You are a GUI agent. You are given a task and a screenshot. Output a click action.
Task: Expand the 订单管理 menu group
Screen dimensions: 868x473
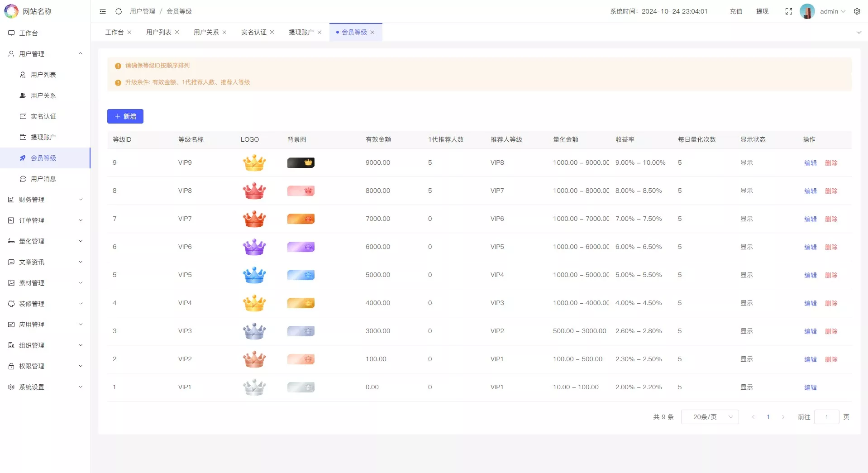(45, 220)
